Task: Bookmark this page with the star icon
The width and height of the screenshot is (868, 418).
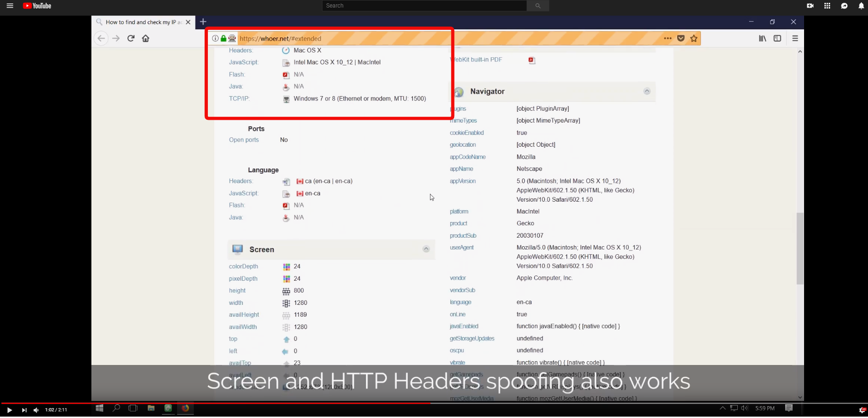Action: click(x=694, y=38)
